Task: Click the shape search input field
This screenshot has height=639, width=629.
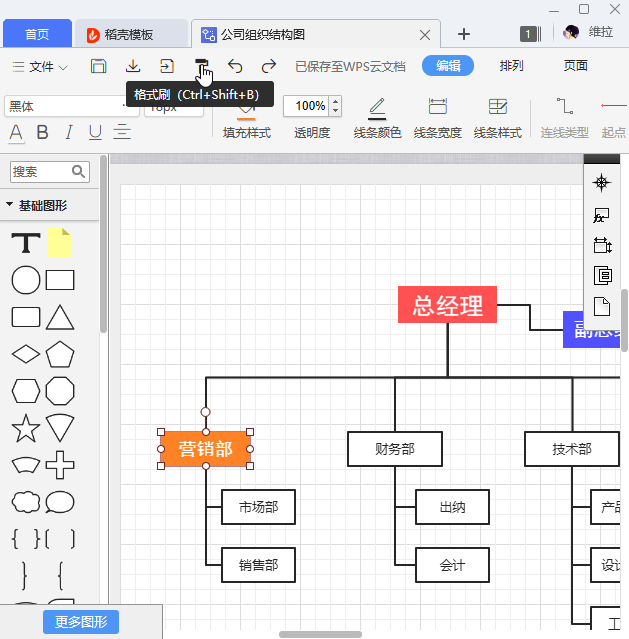Action: click(x=40, y=172)
